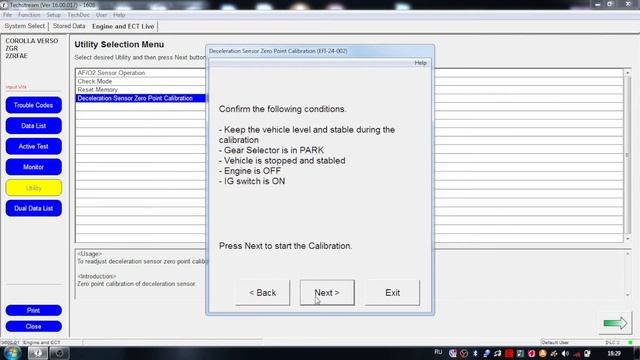Exit the calibration dialog

click(x=392, y=293)
